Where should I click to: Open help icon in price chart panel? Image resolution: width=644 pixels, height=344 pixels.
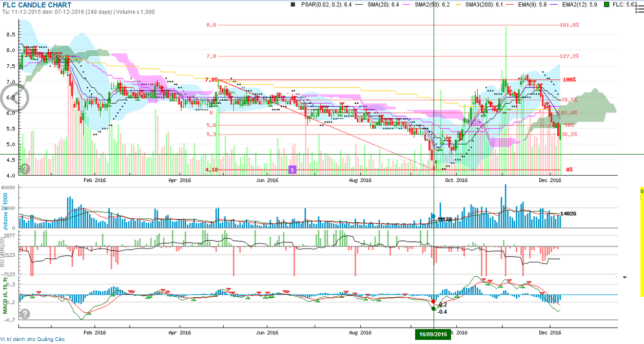point(25,168)
